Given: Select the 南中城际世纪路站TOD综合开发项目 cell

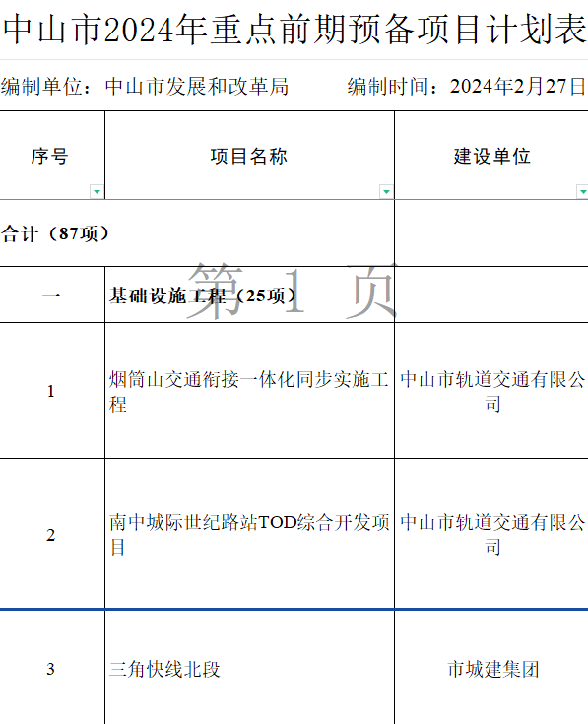Looking at the screenshot, I should (x=250, y=534).
